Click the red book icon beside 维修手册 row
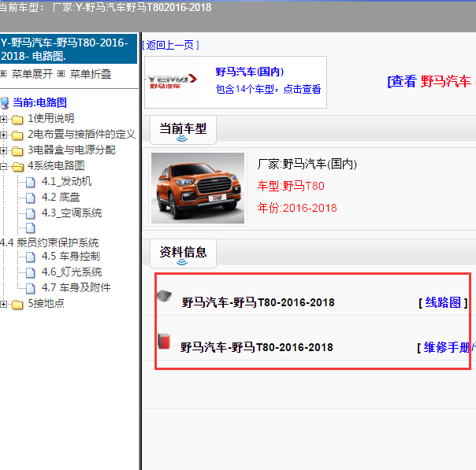This screenshot has width=476, height=470. tap(164, 341)
